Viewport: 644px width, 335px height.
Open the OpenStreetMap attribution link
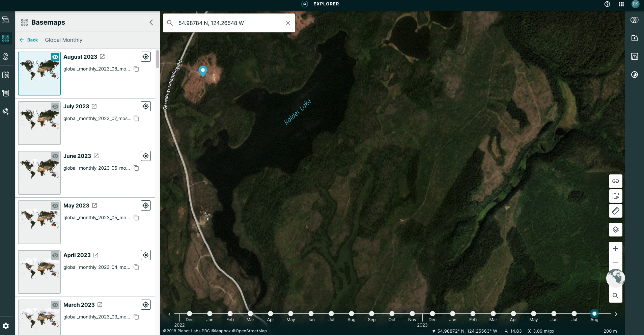[x=249, y=331]
